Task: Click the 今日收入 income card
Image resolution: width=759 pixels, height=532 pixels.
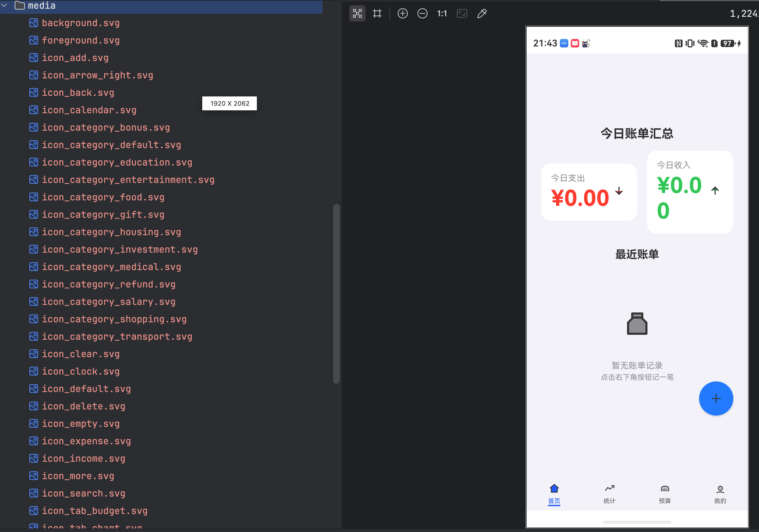Action: (690, 192)
